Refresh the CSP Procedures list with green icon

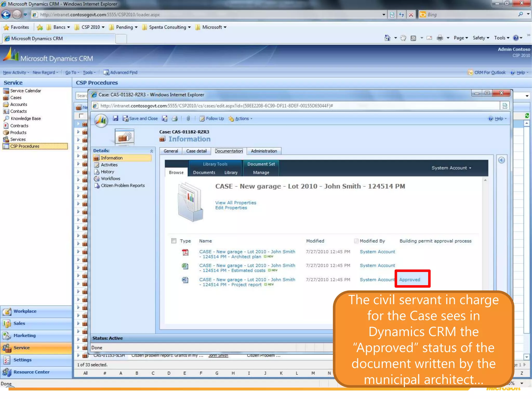[527, 116]
